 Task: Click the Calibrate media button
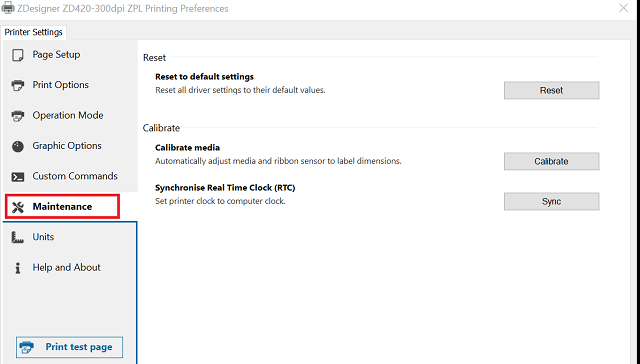(551, 161)
